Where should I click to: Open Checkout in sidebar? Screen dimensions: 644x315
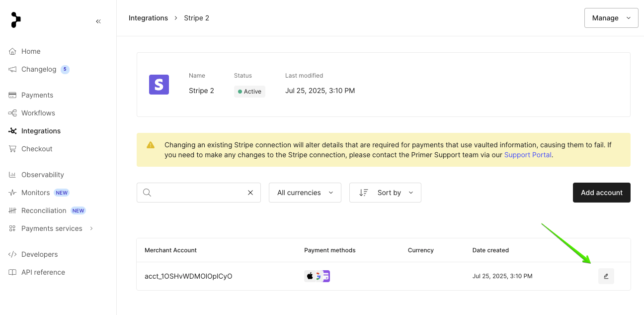pyautogui.click(x=37, y=149)
